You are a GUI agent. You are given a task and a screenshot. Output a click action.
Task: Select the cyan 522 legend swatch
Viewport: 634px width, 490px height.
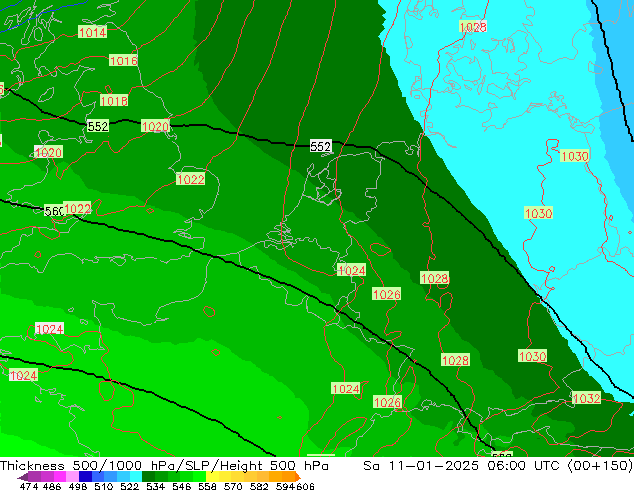[x=136, y=476]
